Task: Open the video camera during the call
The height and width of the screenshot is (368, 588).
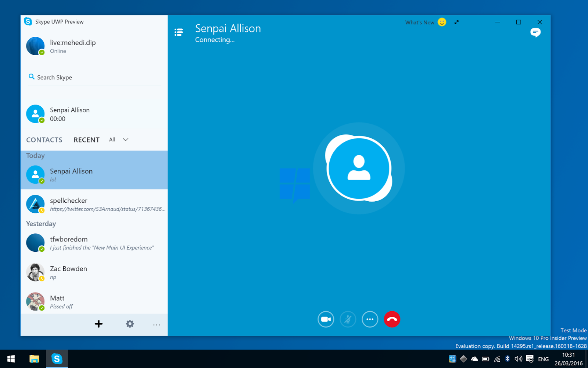Action: click(326, 319)
